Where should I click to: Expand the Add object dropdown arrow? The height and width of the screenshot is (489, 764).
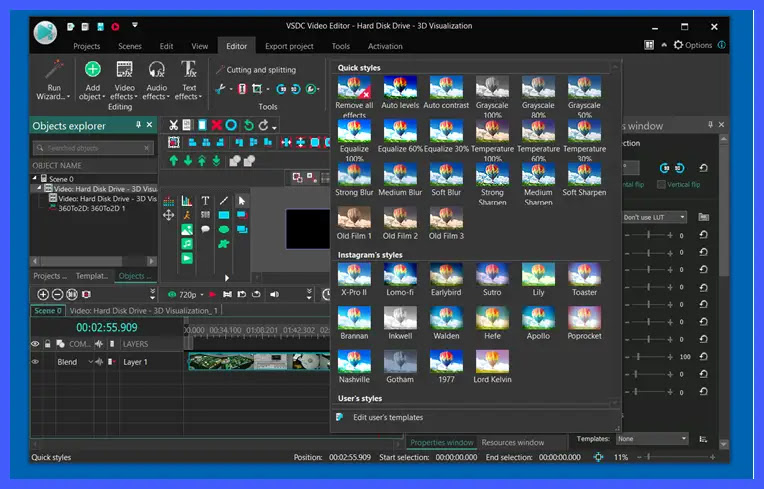pos(104,97)
